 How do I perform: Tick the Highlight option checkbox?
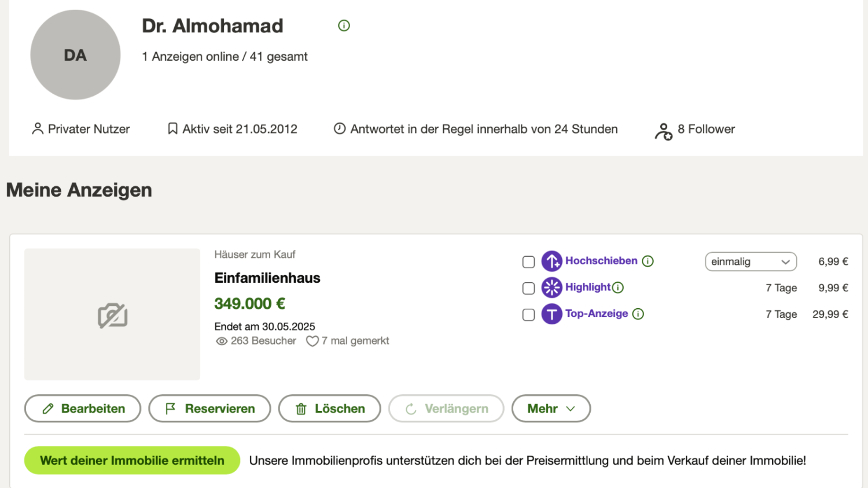528,288
